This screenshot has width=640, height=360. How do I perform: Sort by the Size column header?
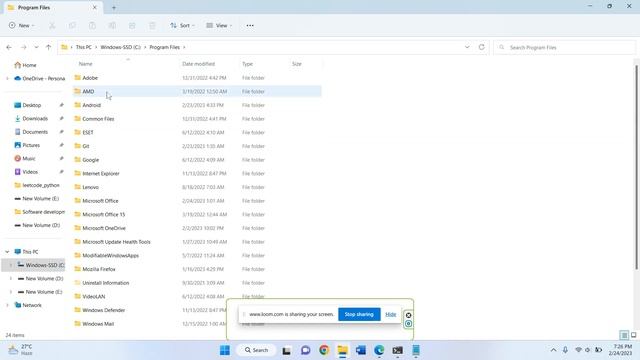pyautogui.click(x=297, y=64)
